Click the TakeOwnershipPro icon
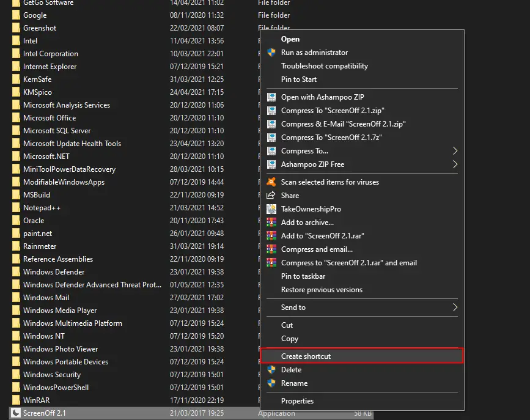 271,209
